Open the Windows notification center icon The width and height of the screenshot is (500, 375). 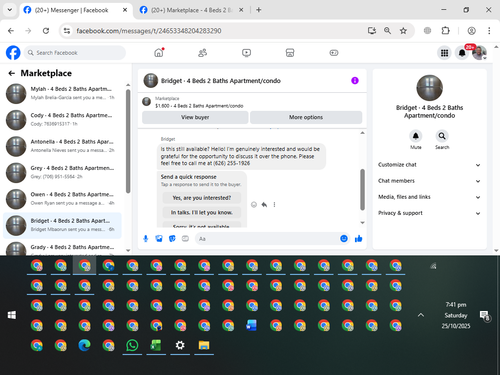coord(485,315)
